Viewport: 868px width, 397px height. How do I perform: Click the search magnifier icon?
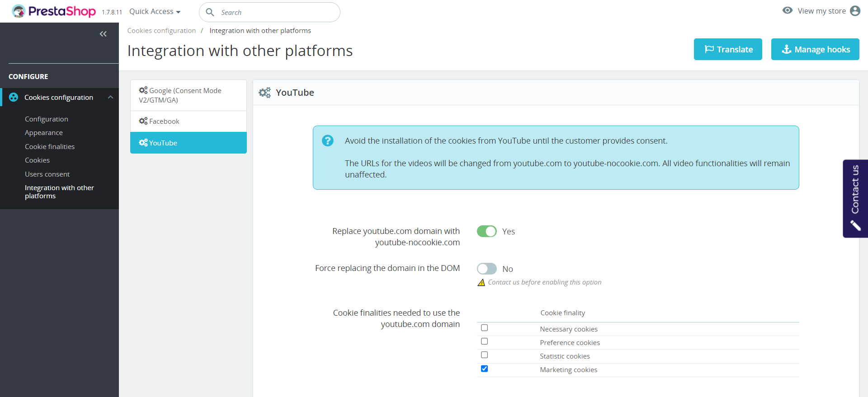point(210,12)
